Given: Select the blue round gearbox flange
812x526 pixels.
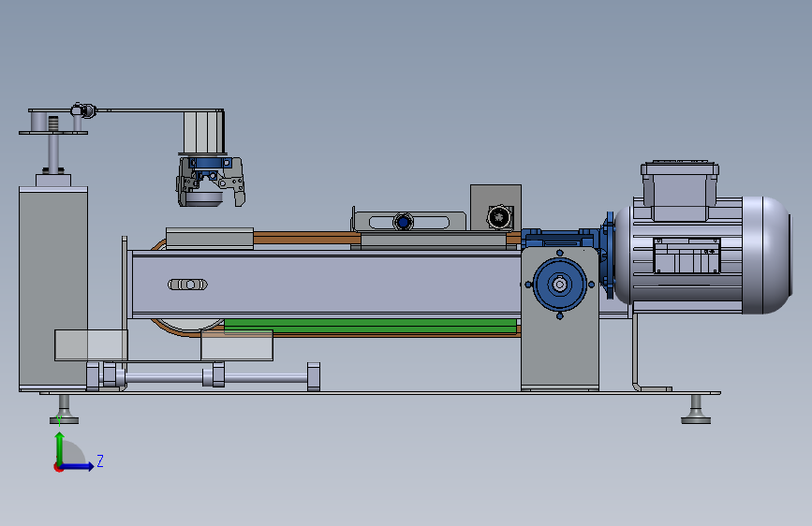Looking at the screenshot, I should (559, 285).
